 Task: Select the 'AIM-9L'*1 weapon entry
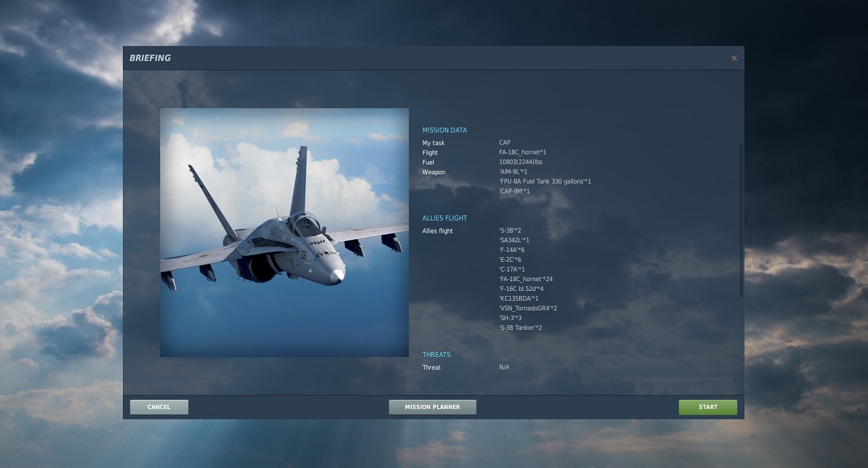pos(513,172)
